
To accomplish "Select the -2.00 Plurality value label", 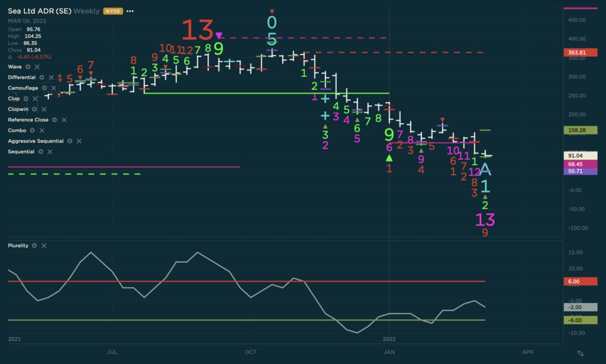I will click(580, 308).
